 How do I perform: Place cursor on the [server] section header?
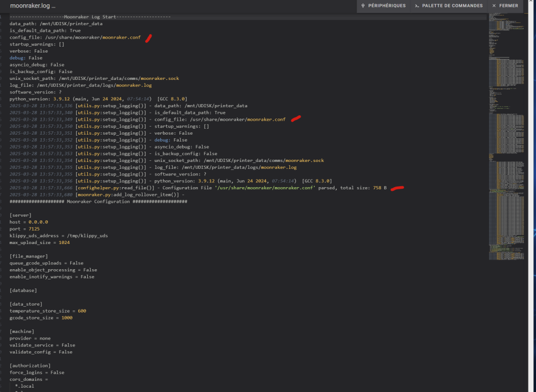pyautogui.click(x=20, y=215)
